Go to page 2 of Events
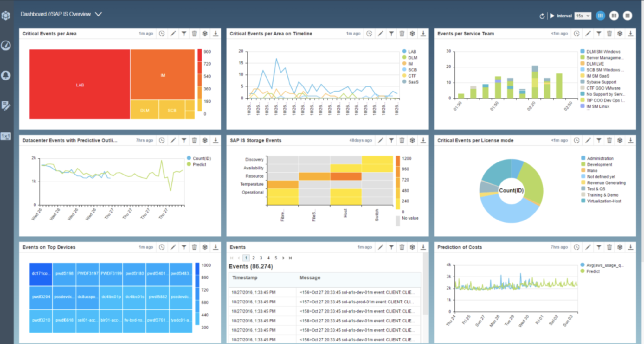Image resolution: width=644 pixels, height=344 pixels. pos(254,258)
